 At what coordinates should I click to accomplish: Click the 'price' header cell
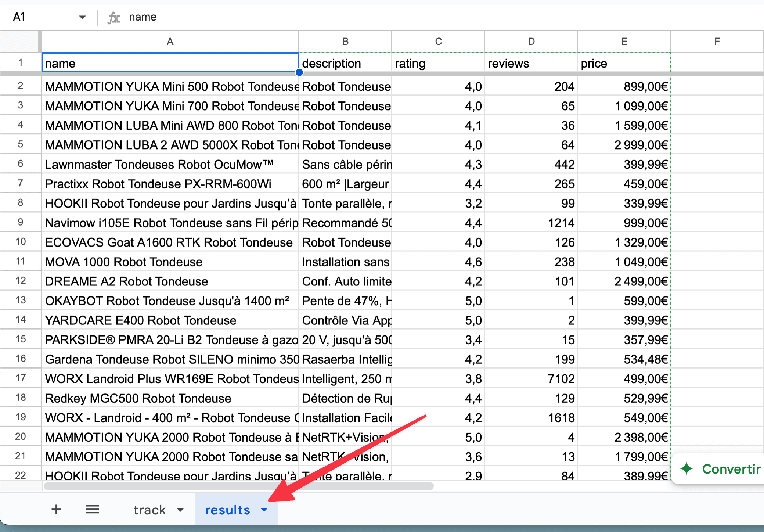pyautogui.click(x=624, y=63)
